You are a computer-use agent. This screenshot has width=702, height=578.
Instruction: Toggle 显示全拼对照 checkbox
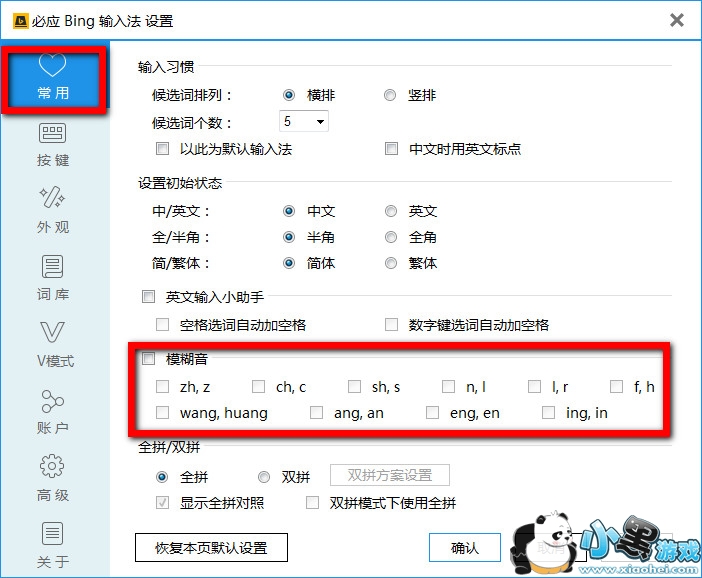pyautogui.click(x=163, y=503)
